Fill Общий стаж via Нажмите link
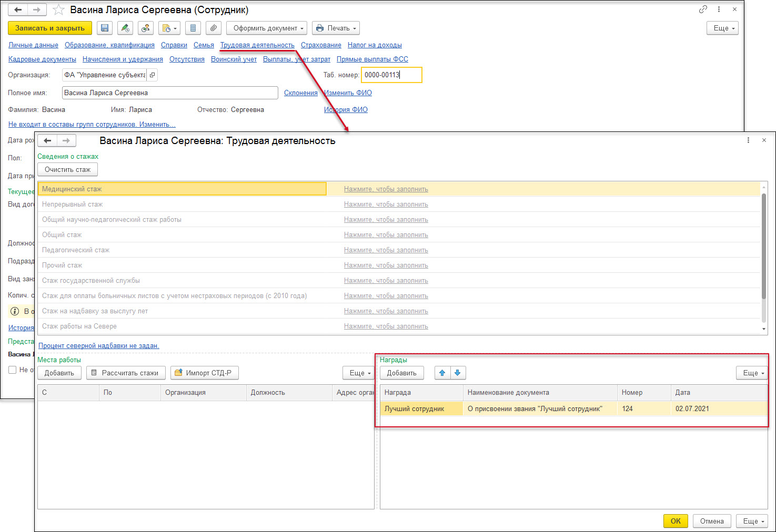This screenshot has width=776, height=532. coord(386,235)
